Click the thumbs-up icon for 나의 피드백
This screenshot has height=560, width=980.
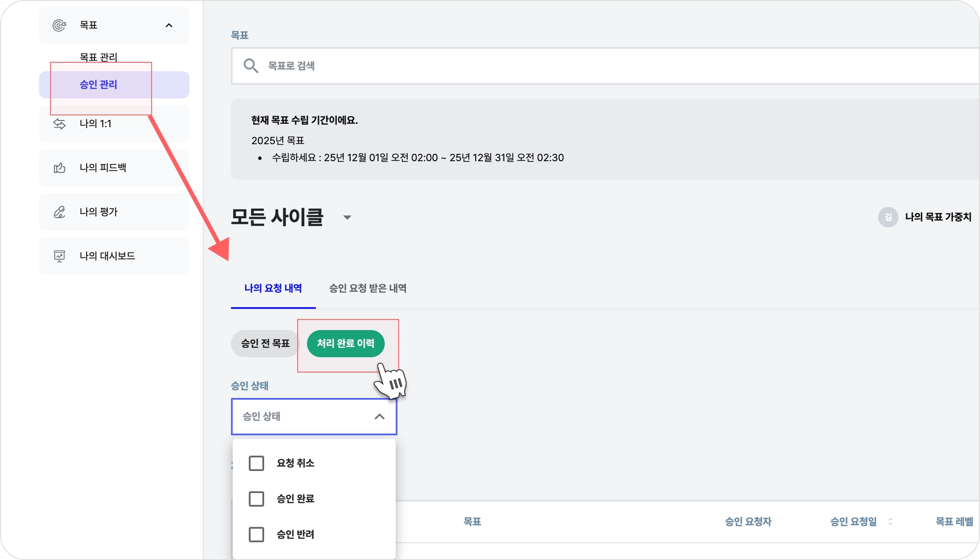[59, 168]
